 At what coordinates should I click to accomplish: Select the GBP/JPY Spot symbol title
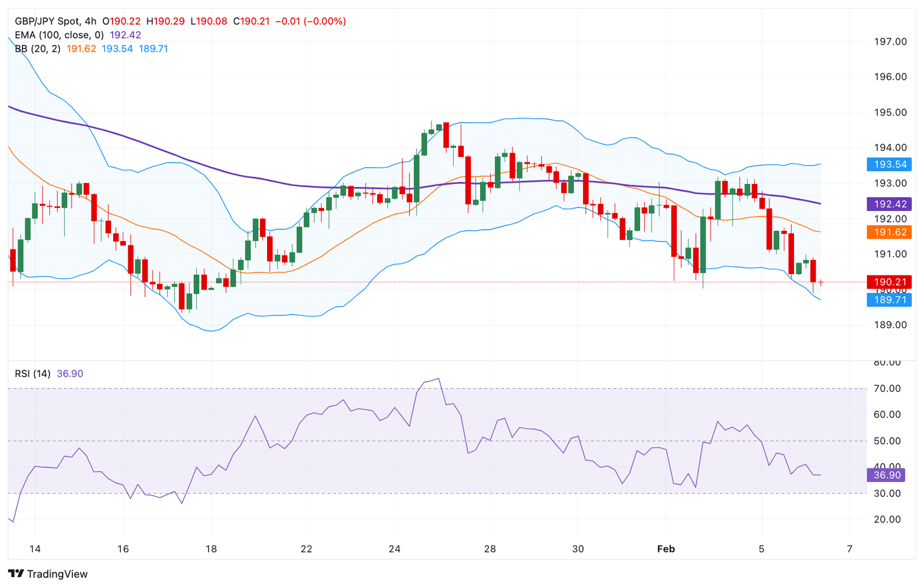click(47, 21)
